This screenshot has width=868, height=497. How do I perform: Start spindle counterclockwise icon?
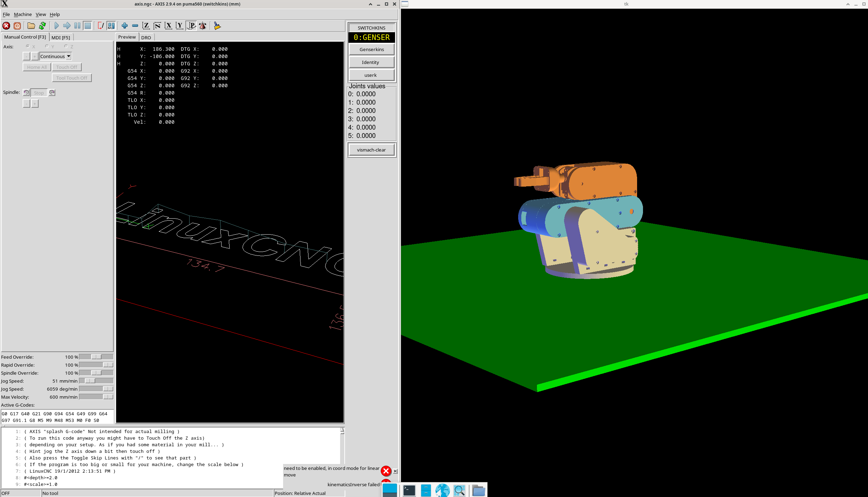tap(26, 92)
